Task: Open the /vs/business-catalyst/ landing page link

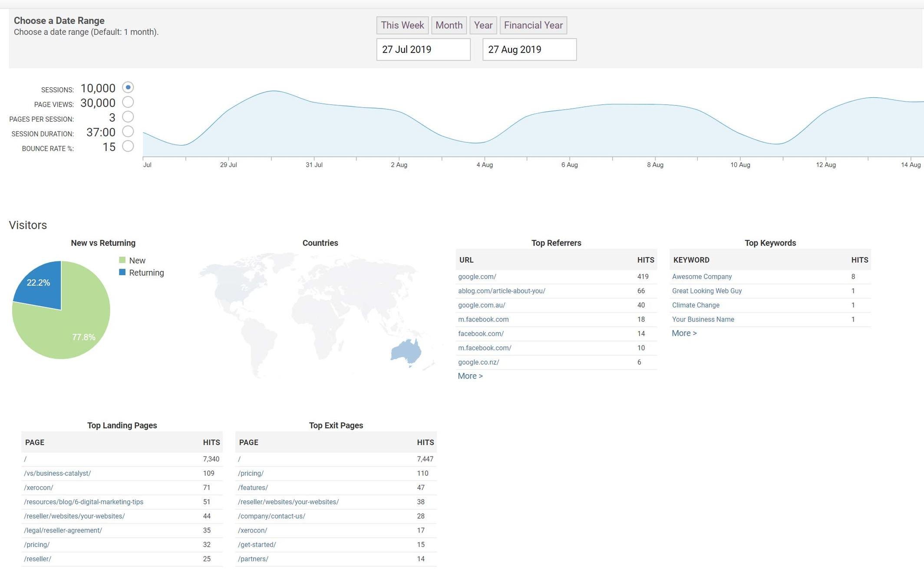Action: [x=57, y=473]
